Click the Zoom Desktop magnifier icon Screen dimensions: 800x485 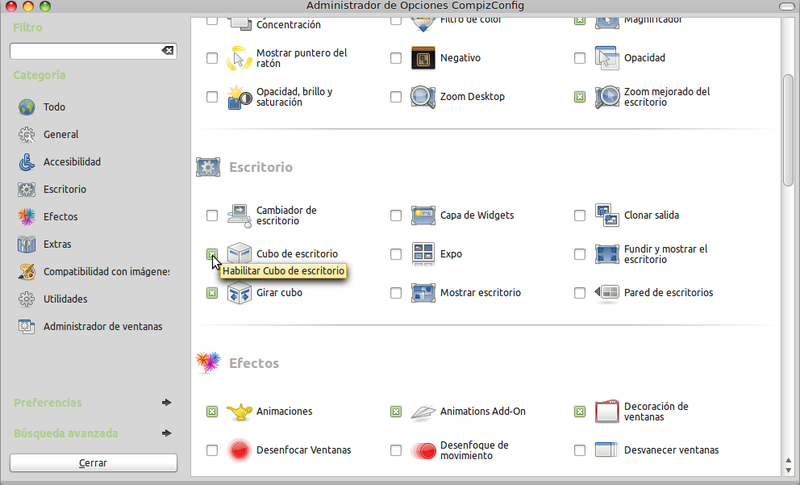point(424,97)
